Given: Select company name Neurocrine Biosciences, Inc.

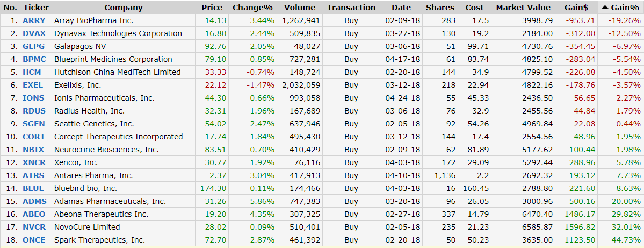Looking at the screenshot, I should 106,150.
